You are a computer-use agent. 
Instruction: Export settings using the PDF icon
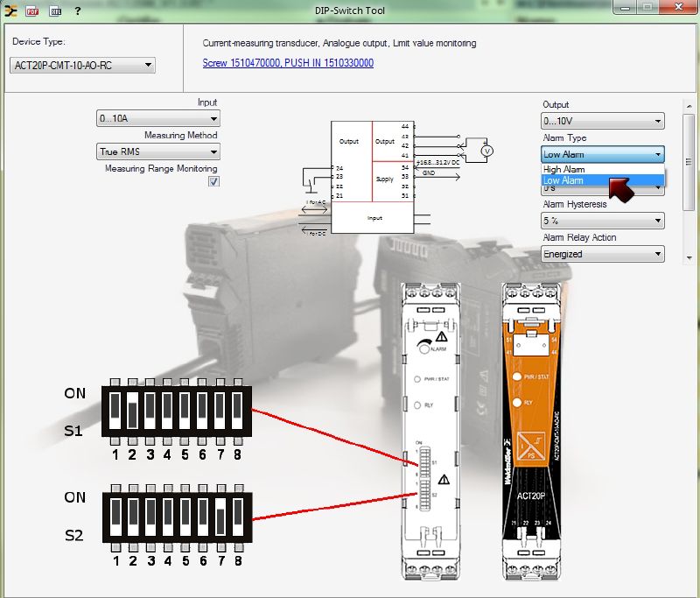tap(32, 11)
